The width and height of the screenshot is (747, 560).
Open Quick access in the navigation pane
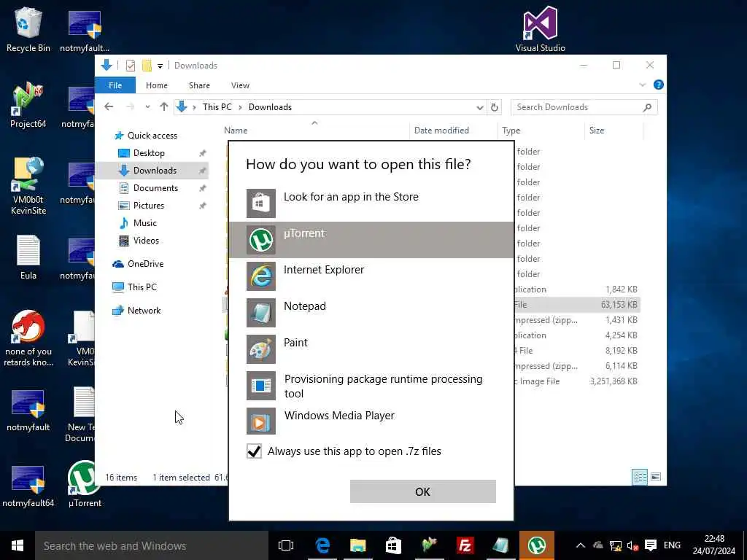click(152, 136)
